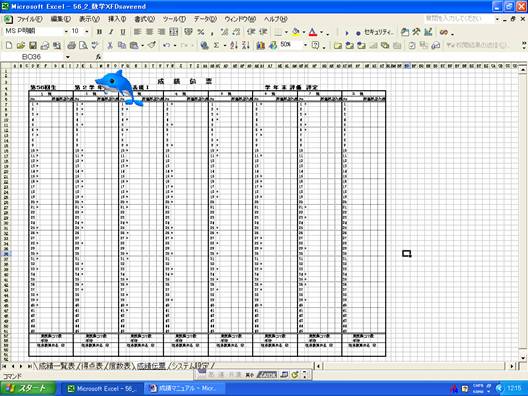Open the Name Box dropdown arrow
Screen dimensions: 528x396
(x=68, y=57)
